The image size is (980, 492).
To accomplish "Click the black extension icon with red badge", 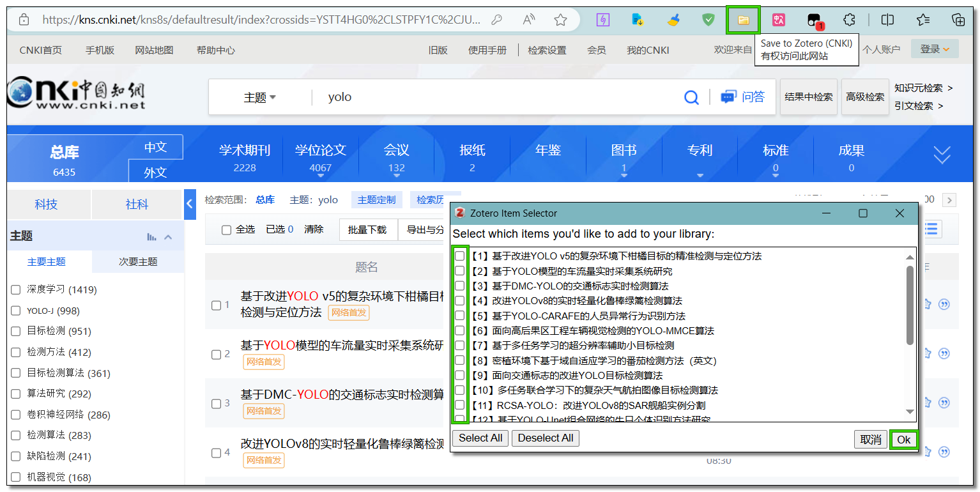I will [x=814, y=20].
